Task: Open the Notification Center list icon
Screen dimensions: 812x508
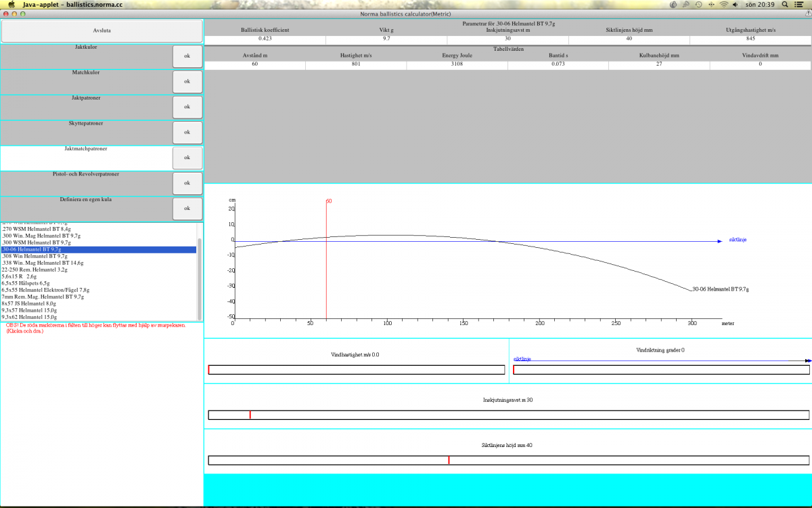Action: [x=800, y=4]
